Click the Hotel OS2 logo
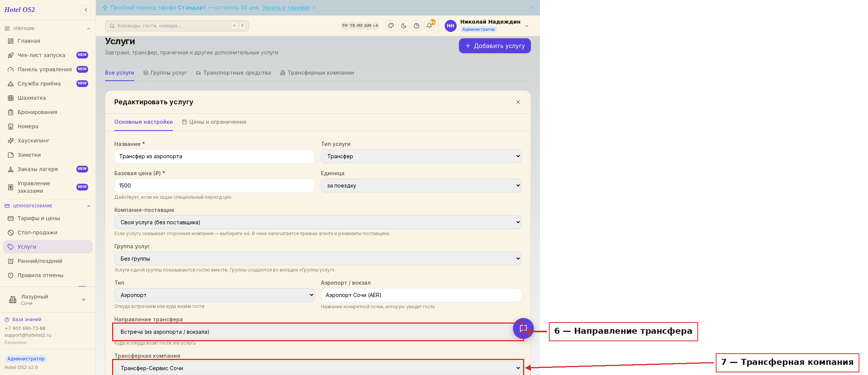Image resolution: width=868 pixels, height=375 pixels. coord(19,10)
